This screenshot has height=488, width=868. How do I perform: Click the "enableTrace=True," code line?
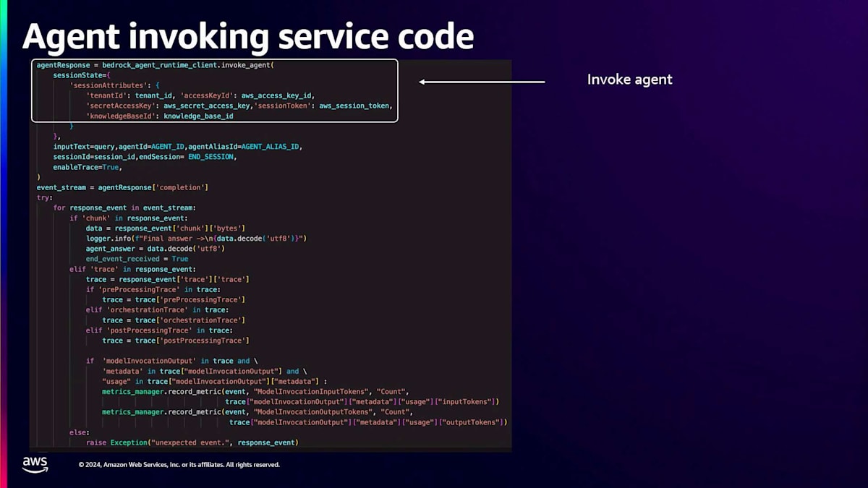coord(88,167)
